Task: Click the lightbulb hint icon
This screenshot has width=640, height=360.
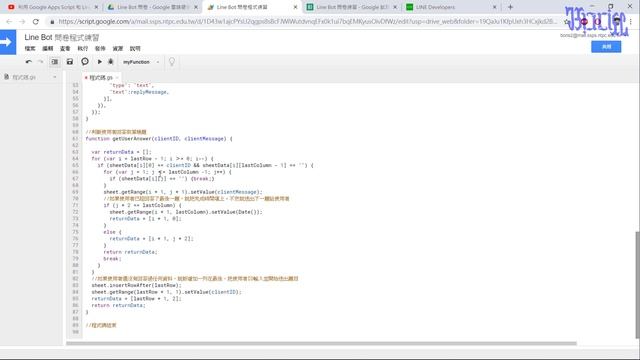Action: tap(172, 62)
